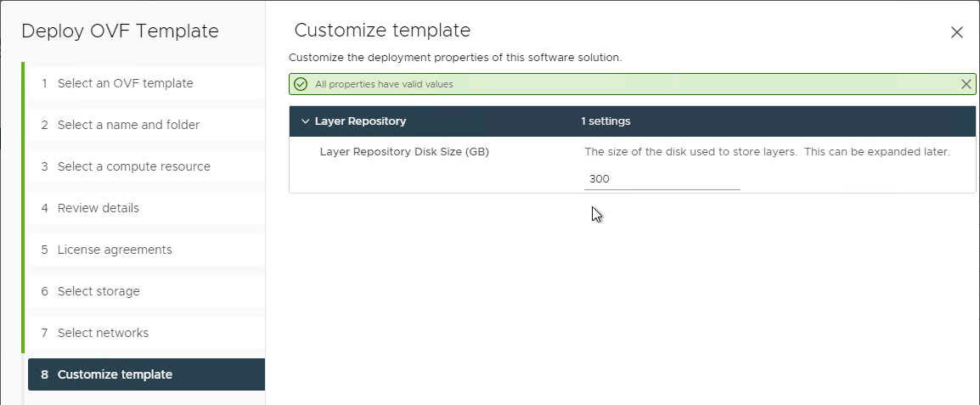
Task: Click the 'All properties have valid values' message
Action: [x=384, y=84]
